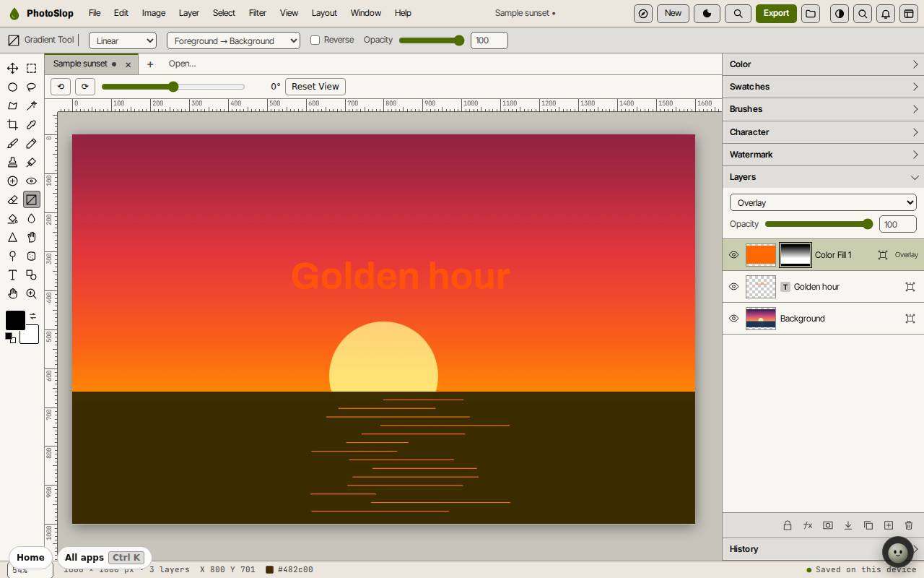Open the Foreground → Background preset dropdown
The image size is (924, 578).
[x=233, y=40]
